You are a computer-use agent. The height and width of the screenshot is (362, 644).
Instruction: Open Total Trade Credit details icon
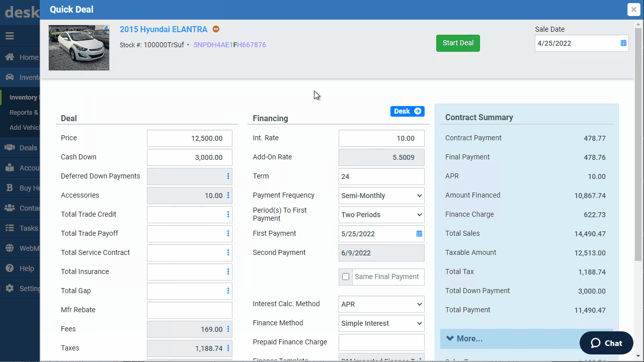pos(228,215)
